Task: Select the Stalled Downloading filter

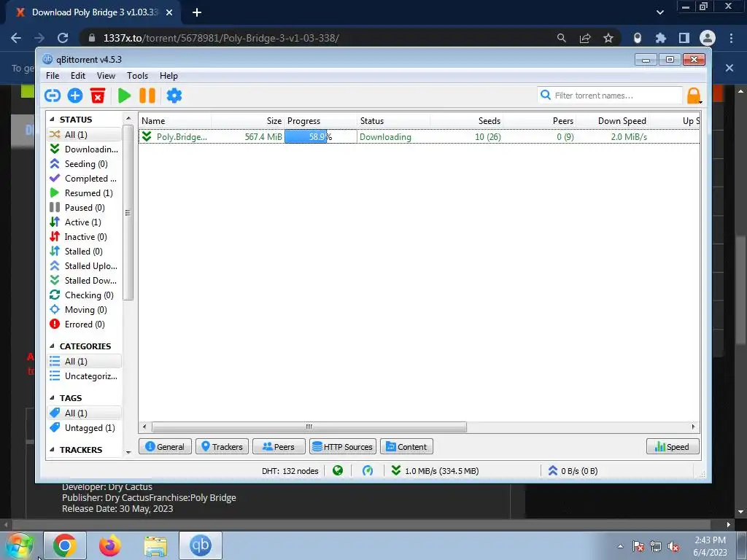Action: (x=84, y=281)
